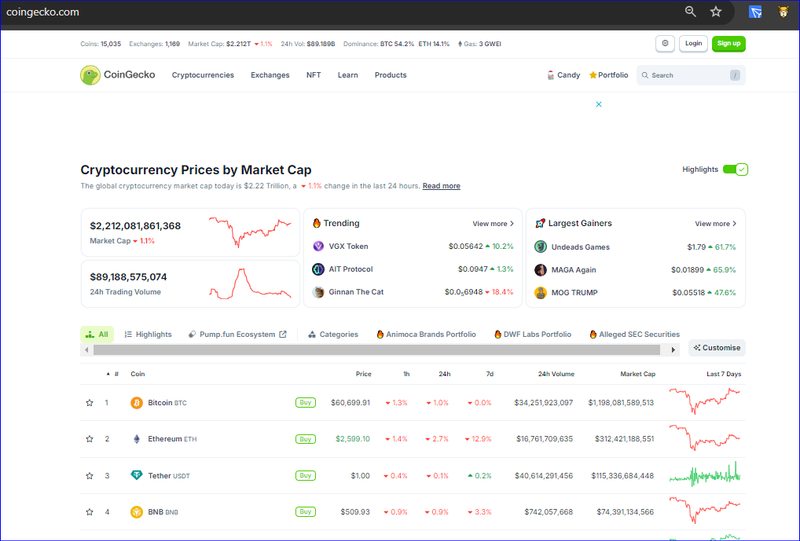The image size is (800, 541).
Task: Click the Portfolio star icon
Action: (x=593, y=75)
